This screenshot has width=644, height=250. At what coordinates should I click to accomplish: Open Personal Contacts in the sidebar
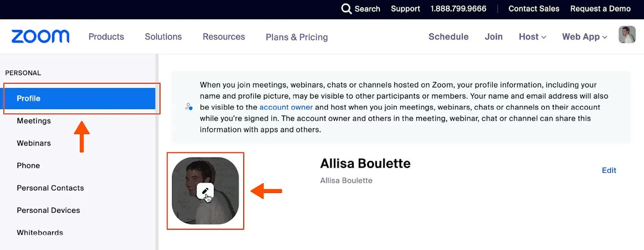pyautogui.click(x=51, y=188)
